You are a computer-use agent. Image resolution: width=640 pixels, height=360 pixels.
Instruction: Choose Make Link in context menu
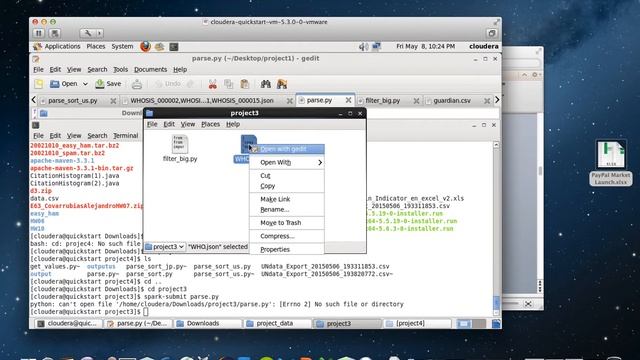287,199
